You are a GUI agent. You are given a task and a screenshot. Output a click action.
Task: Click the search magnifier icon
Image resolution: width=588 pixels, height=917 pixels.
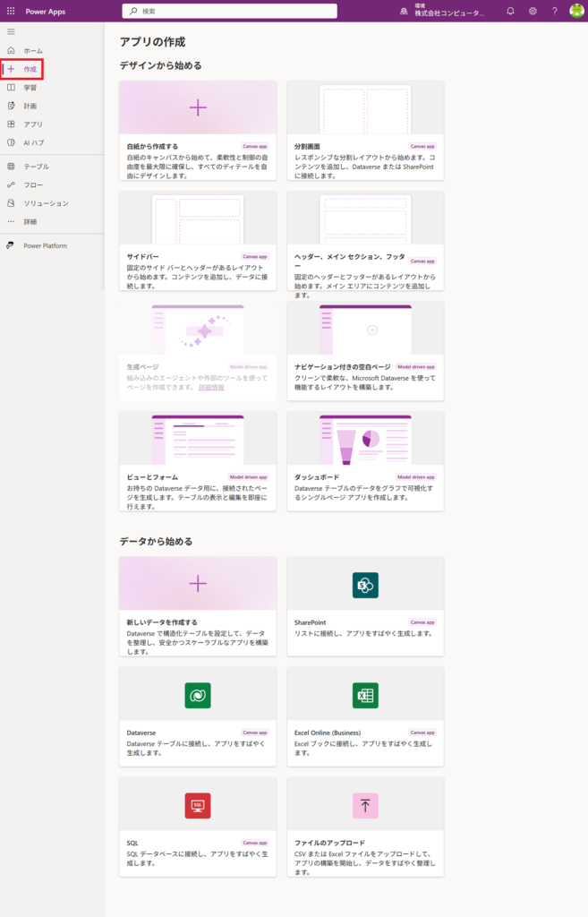click(x=133, y=11)
